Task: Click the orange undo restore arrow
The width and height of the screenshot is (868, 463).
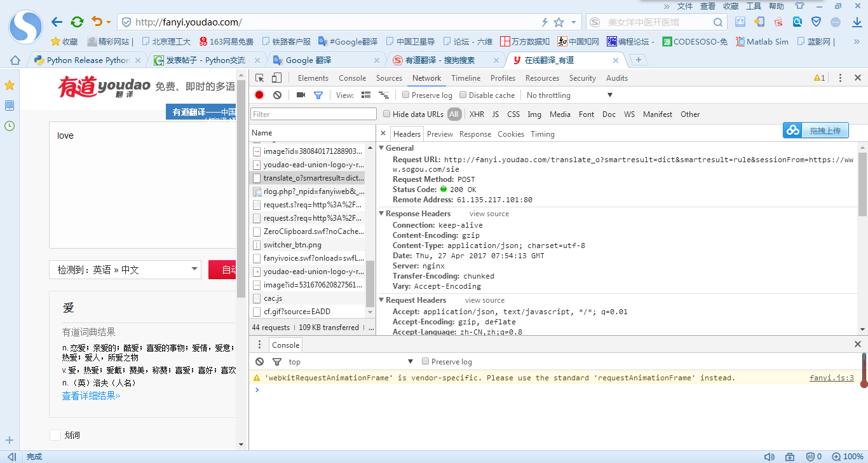Action: pos(97,22)
